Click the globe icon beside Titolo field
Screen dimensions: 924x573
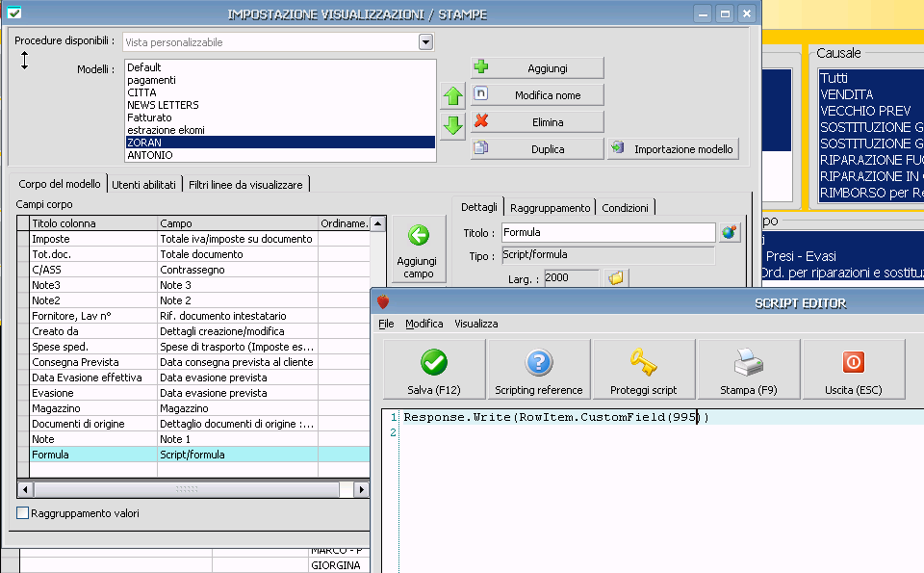coord(730,232)
